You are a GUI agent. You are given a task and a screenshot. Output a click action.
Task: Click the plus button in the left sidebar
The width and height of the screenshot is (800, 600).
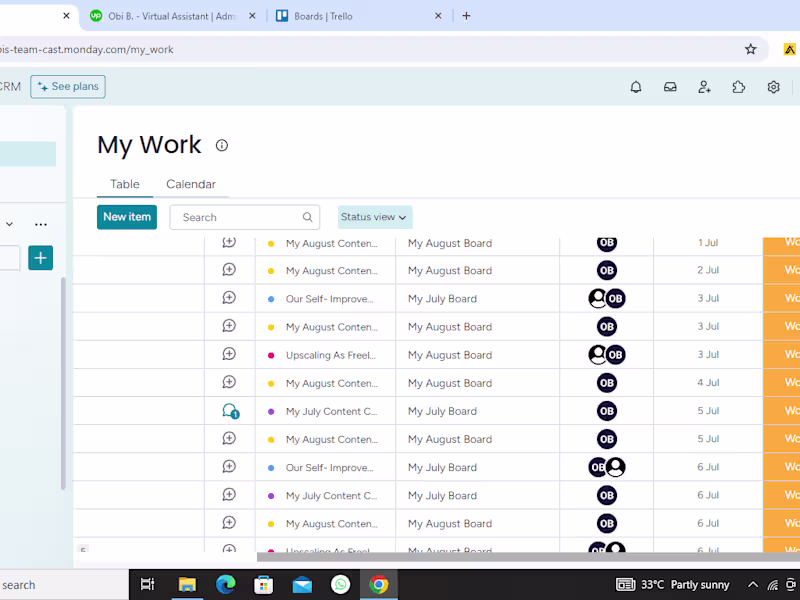tap(40, 258)
